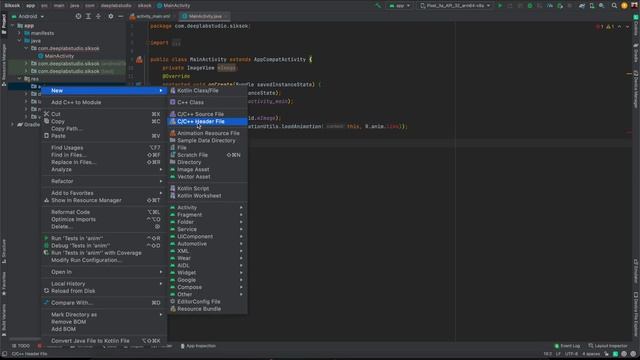Click the orange account avatar icon
The image size is (640, 360).
pyautogui.click(x=624, y=6)
